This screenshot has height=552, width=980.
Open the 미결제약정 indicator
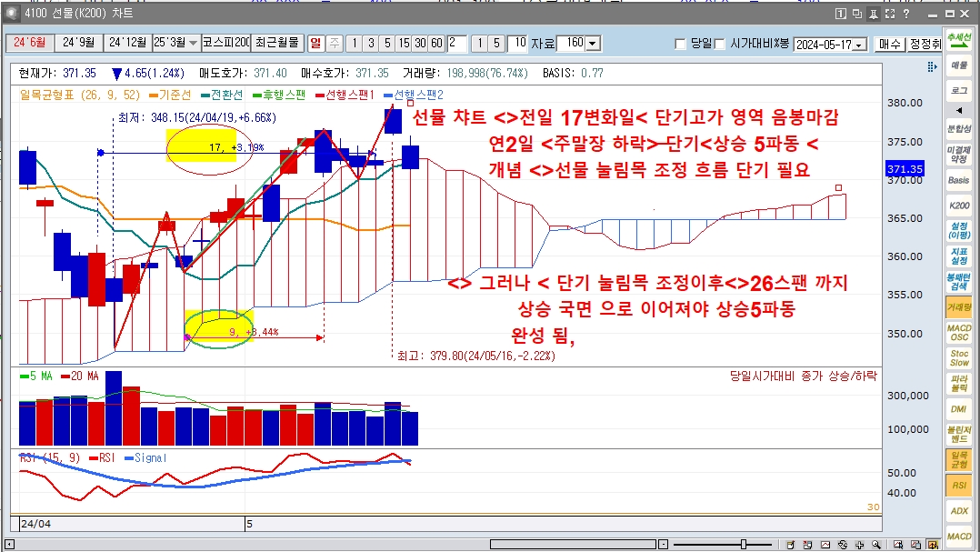coord(959,155)
